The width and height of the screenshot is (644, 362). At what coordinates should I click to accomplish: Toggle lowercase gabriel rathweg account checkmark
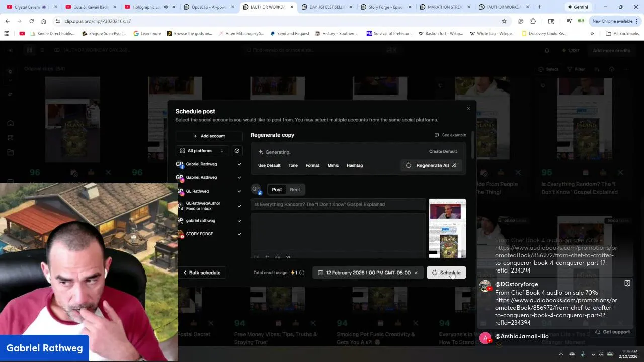239,220
